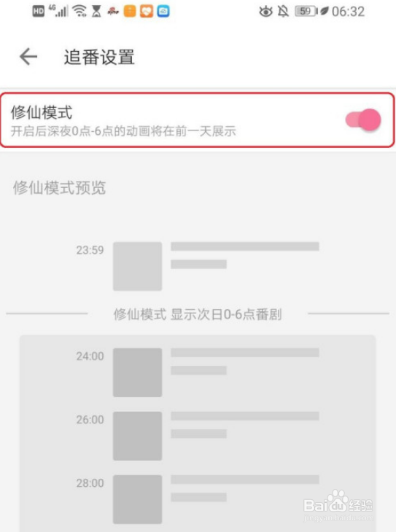Open the 26:00 preview thumbnail
The width and height of the screenshot is (396, 532).
pos(138,436)
